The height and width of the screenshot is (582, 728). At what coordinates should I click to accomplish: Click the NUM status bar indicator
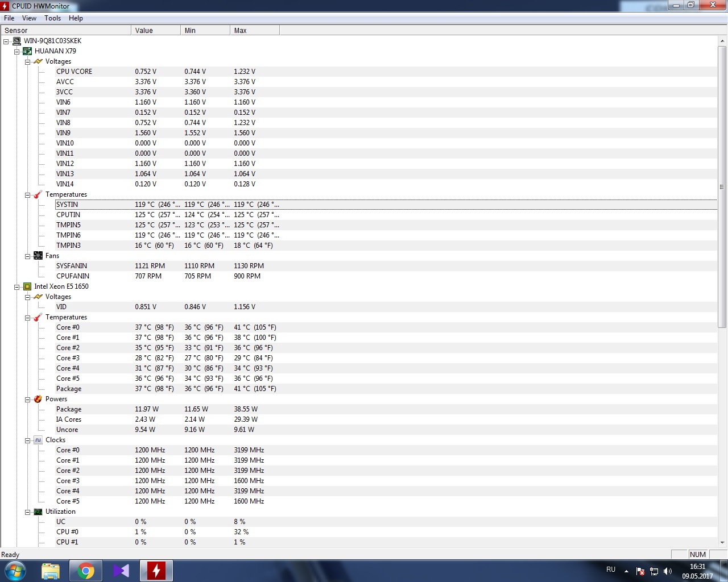point(698,555)
